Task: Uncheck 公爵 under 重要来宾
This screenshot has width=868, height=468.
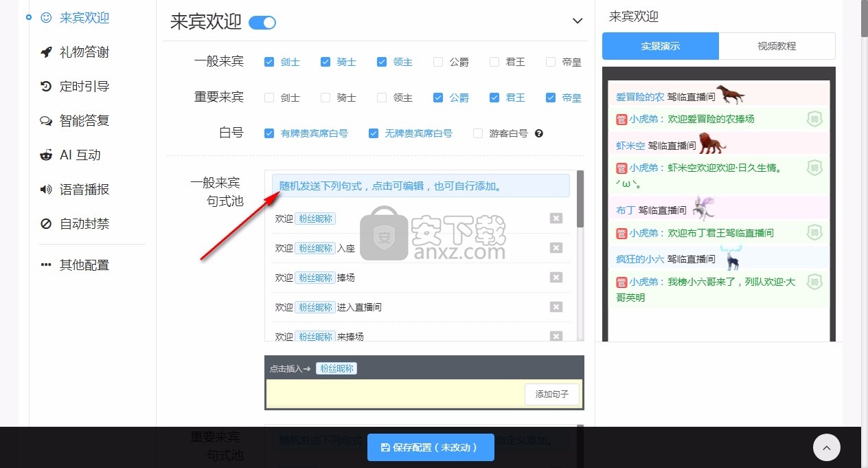Action: pos(438,98)
